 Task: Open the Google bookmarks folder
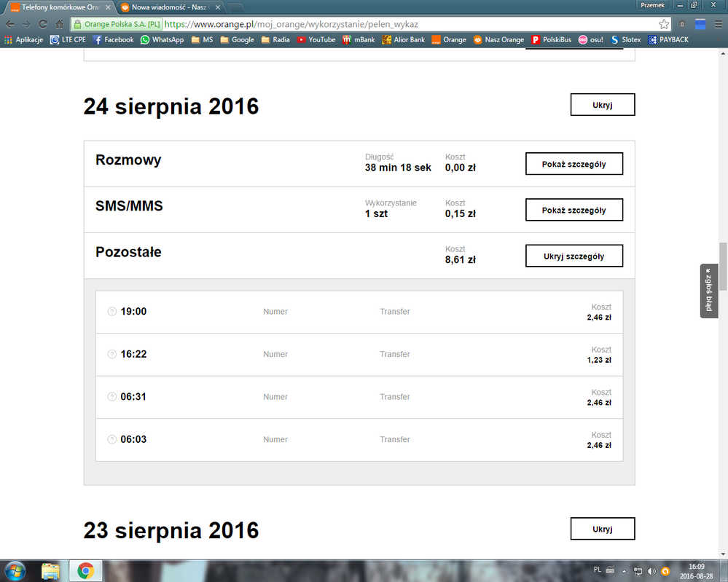tap(238, 40)
